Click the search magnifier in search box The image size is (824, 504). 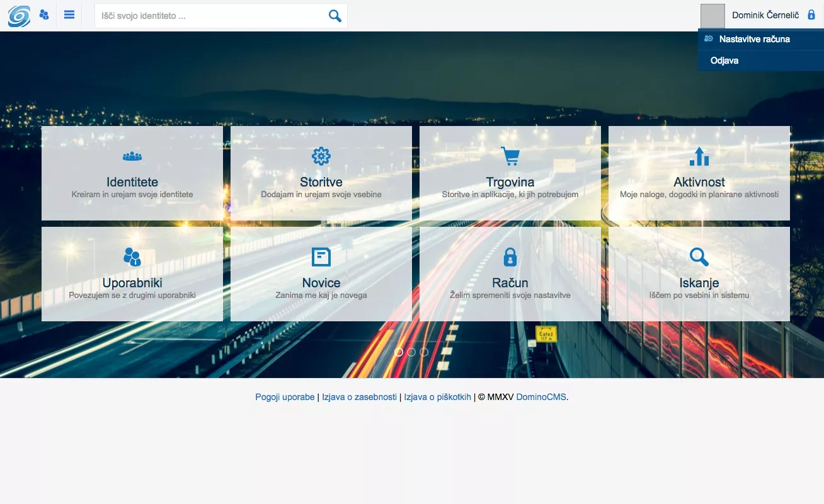pyautogui.click(x=335, y=16)
